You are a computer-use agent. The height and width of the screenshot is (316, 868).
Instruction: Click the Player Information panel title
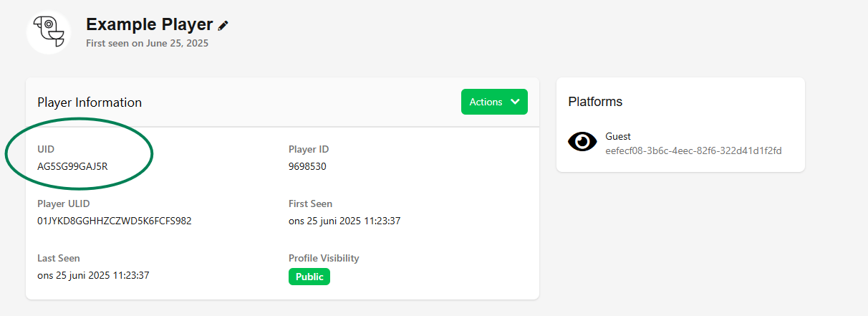point(90,102)
